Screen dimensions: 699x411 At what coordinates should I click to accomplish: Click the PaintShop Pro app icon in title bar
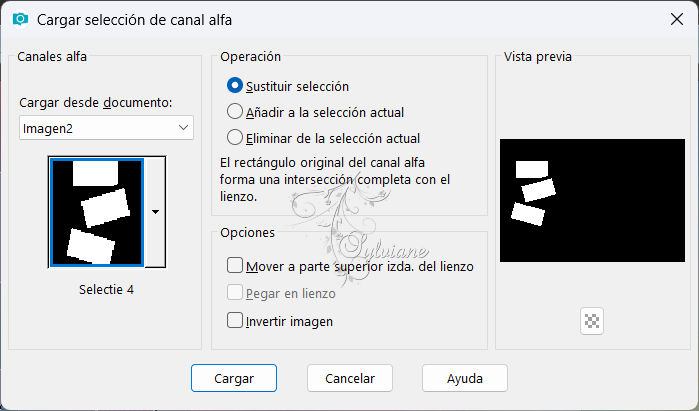click(20, 19)
